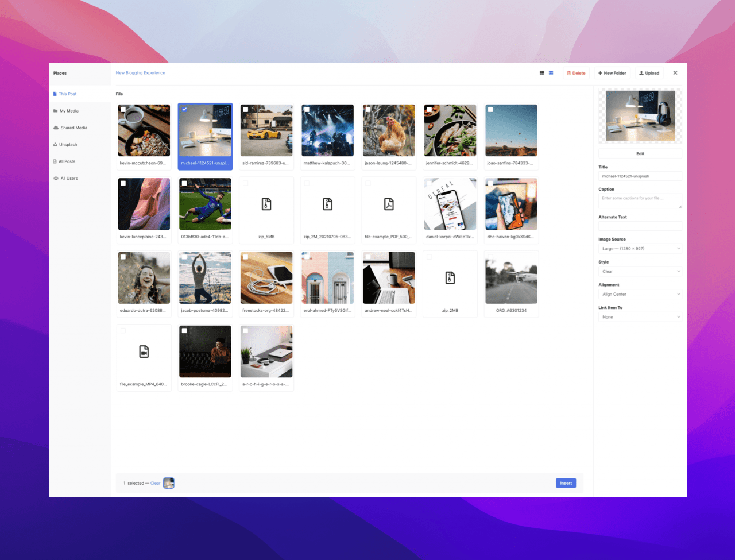Screen dimensions: 735x560
Task: Switch to grid view layout icon
Action: pyautogui.click(x=551, y=73)
